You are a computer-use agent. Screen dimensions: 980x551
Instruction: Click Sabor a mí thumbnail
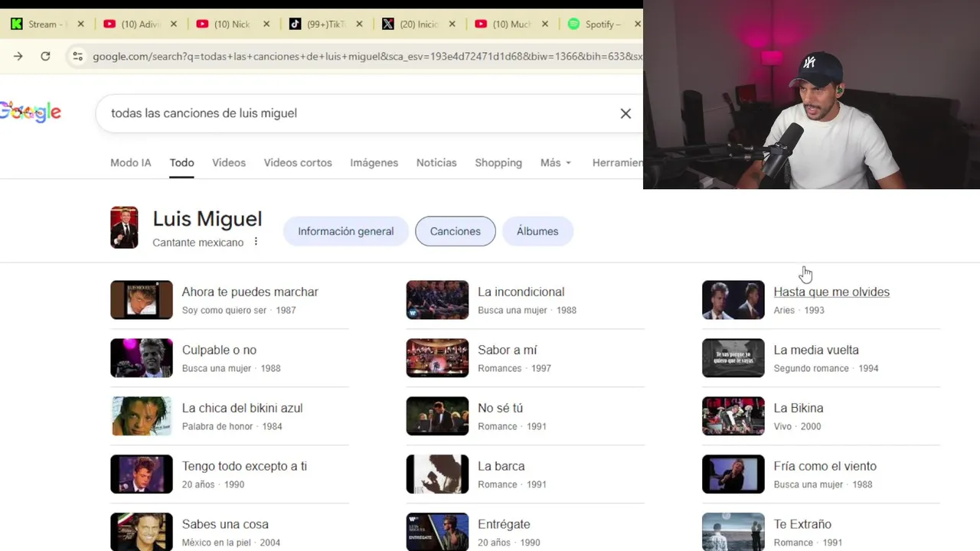click(x=437, y=358)
